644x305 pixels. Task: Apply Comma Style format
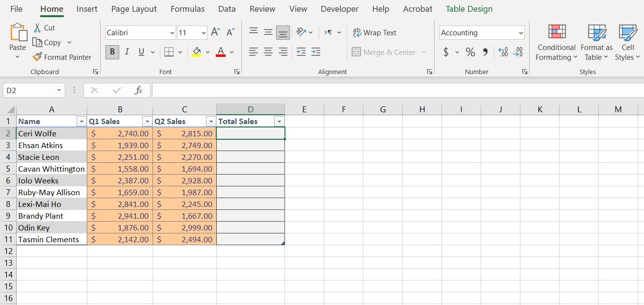pyautogui.click(x=485, y=52)
